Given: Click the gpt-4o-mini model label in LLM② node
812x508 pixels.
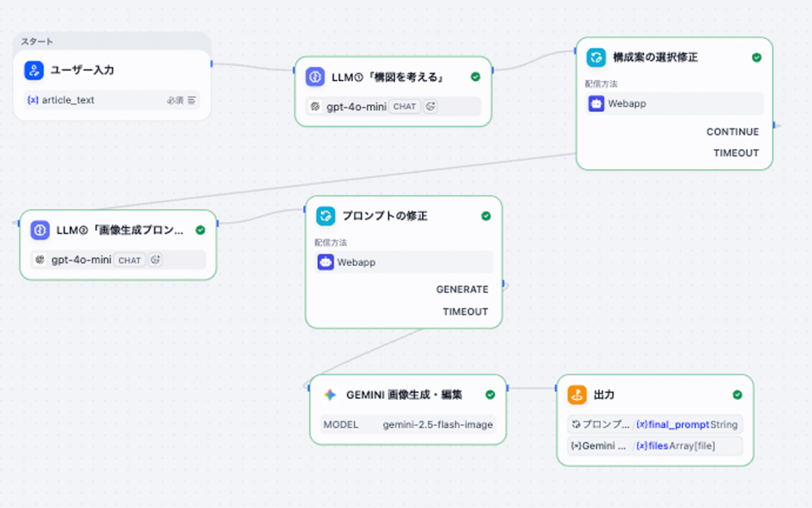Looking at the screenshot, I should click(x=81, y=260).
